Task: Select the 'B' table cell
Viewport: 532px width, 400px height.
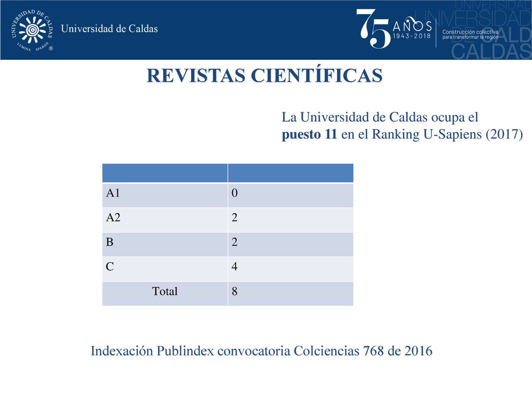Action: tap(165, 244)
